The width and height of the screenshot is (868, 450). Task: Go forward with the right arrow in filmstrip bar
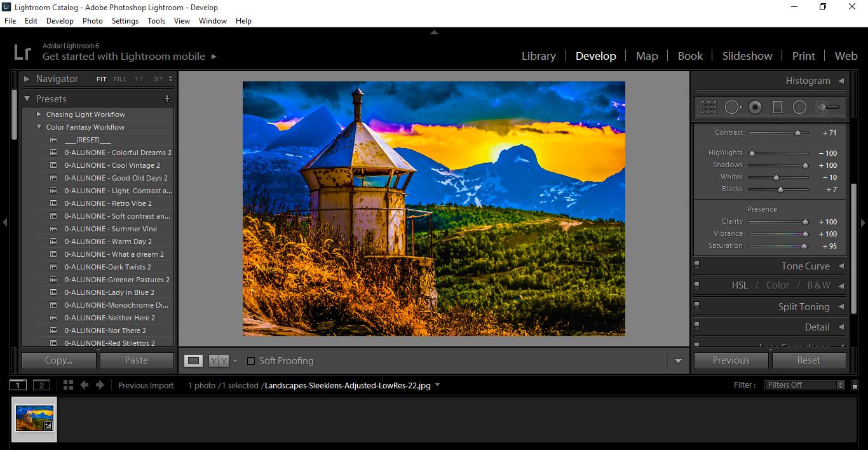tap(100, 385)
